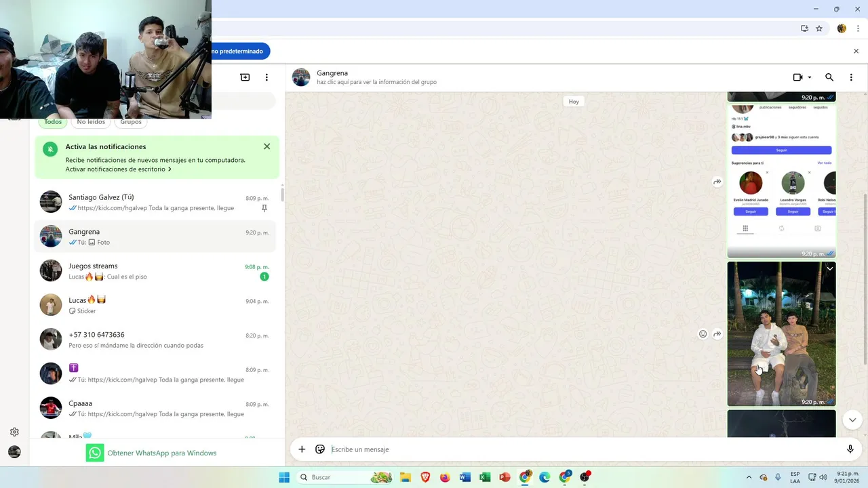Open the attach plus menu
868x488 pixels.
click(x=302, y=449)
